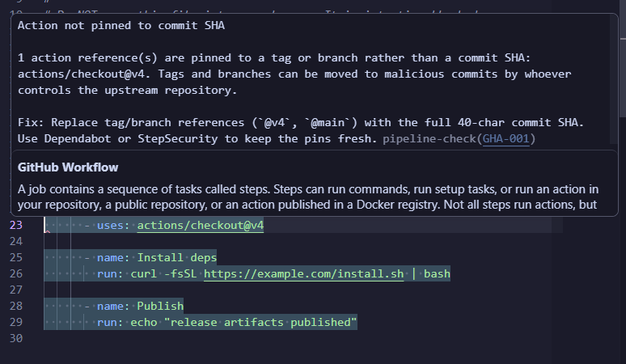
Task: Click the 'curl' command on line 26
Action: click(x=144, y=273)
